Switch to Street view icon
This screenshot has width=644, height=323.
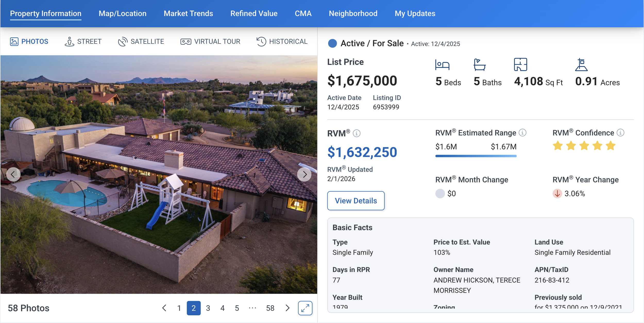click(69, 41)
